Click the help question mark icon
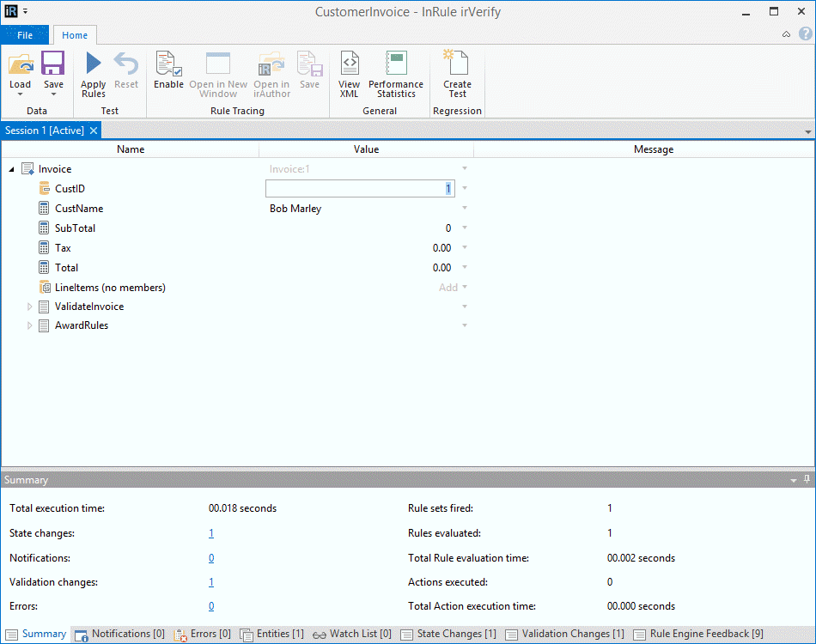 tap(805, 34)
